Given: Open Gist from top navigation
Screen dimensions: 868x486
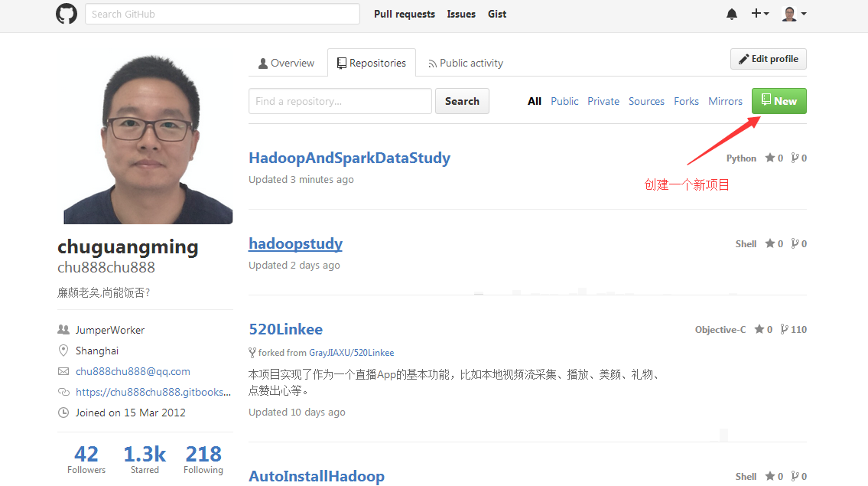Looking at the screenshot, I should click(497, 14).
